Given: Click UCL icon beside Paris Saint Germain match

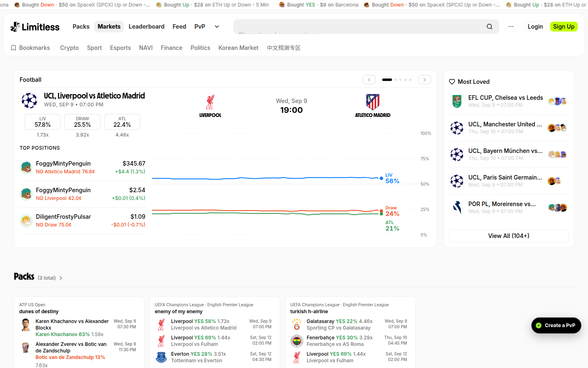Looking at the screenshot, I should click(x=457, y=181).
